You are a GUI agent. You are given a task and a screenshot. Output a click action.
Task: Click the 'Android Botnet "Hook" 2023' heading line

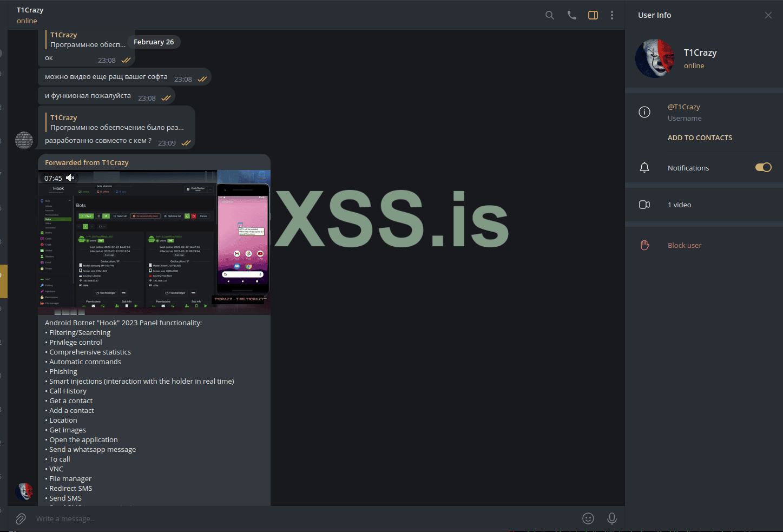point(123,323)
